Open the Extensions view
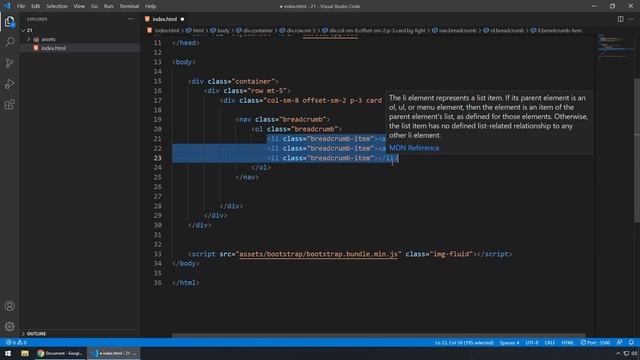640x360 pixels. point(9,104)
